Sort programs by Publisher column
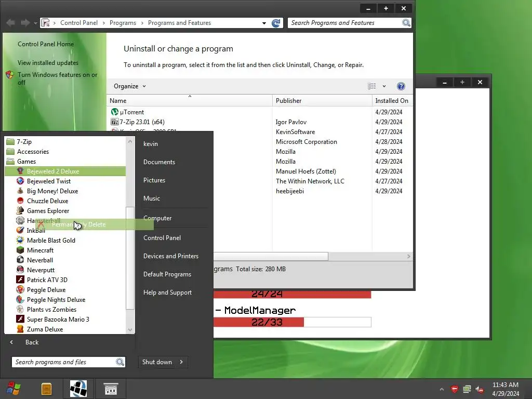The height and width of the screenshot is (399, 532). tap(322, 101)
